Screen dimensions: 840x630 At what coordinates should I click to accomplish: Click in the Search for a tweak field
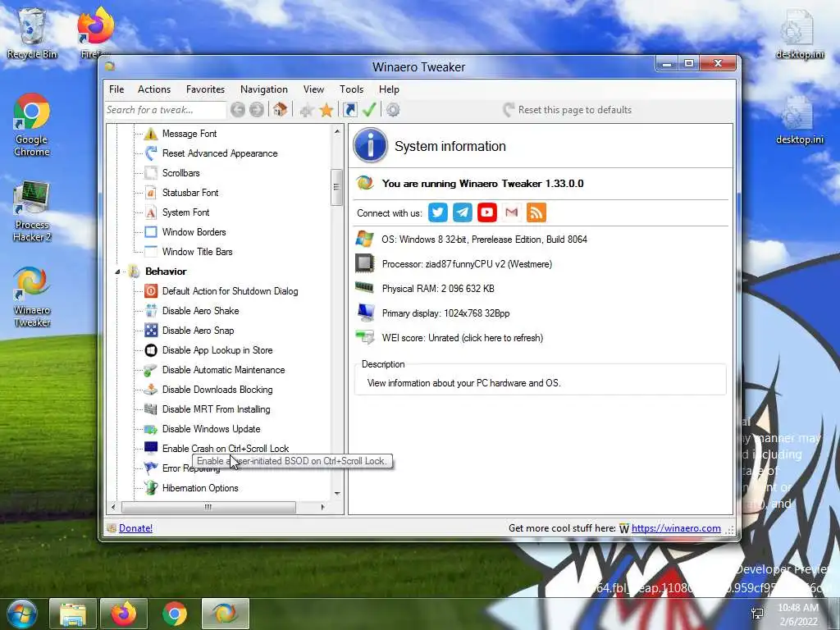pos(166,110)
